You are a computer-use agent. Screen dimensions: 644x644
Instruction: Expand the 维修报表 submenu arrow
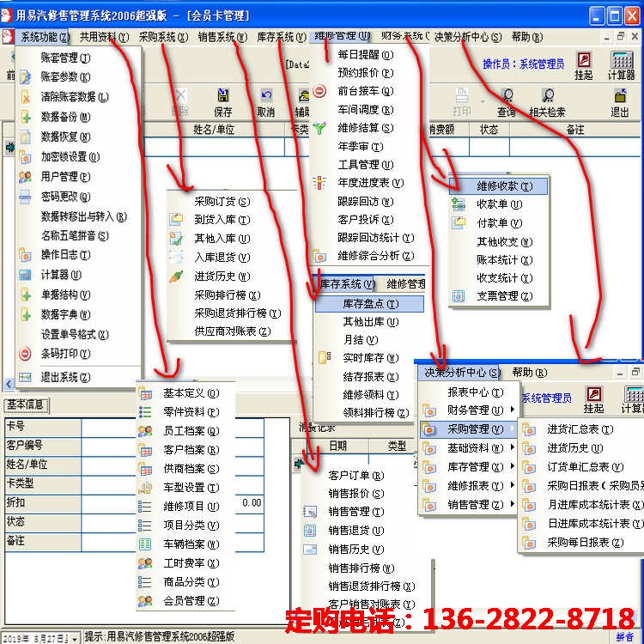(512, 485)
